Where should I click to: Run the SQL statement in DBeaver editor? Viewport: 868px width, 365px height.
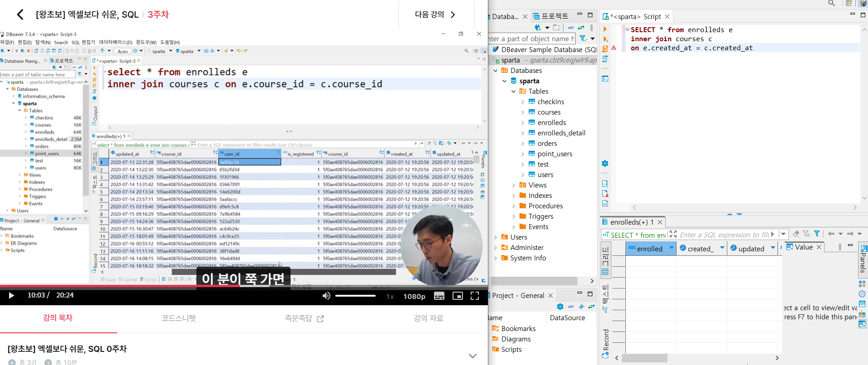tap(605, 29)
